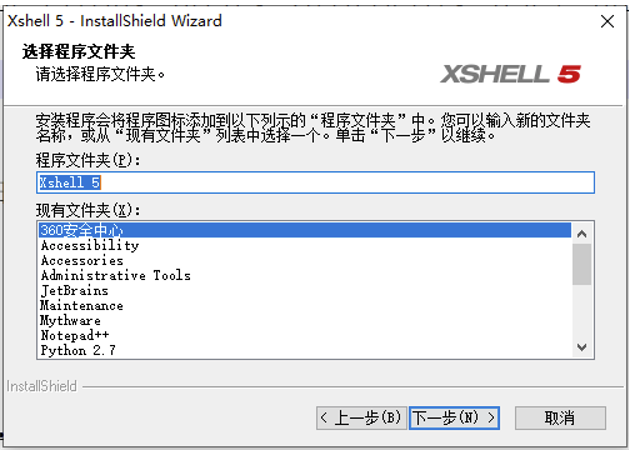Pick Python 2.7 from existing folders
Viewport: 629px width, 453px height.
[x=305, y=350]
